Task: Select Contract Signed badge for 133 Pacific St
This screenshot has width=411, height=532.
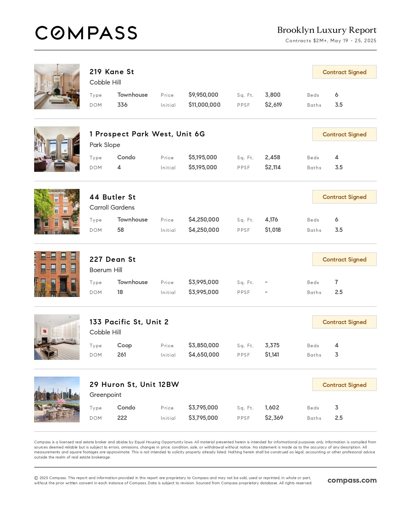Action: (x=344, y=322)
